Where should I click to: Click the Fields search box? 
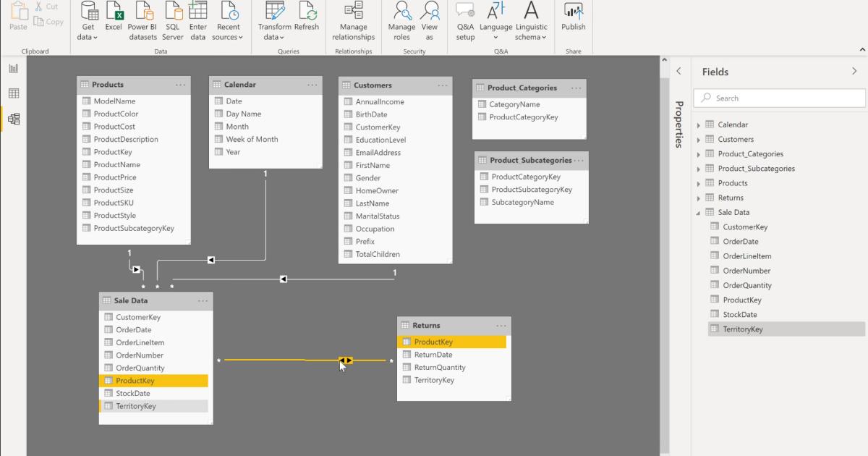point(779,98)
